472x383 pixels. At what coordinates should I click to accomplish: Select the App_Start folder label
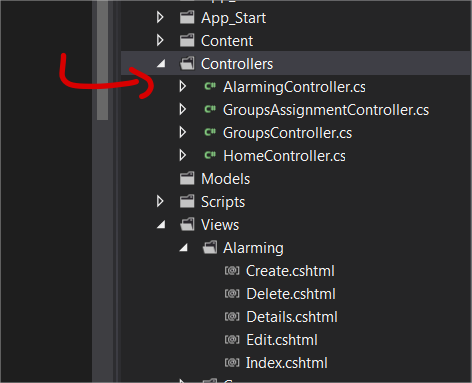(x=233, y=18)
